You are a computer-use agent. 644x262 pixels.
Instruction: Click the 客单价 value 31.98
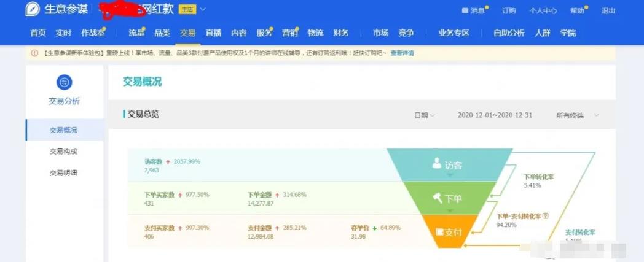coord(358,237)
